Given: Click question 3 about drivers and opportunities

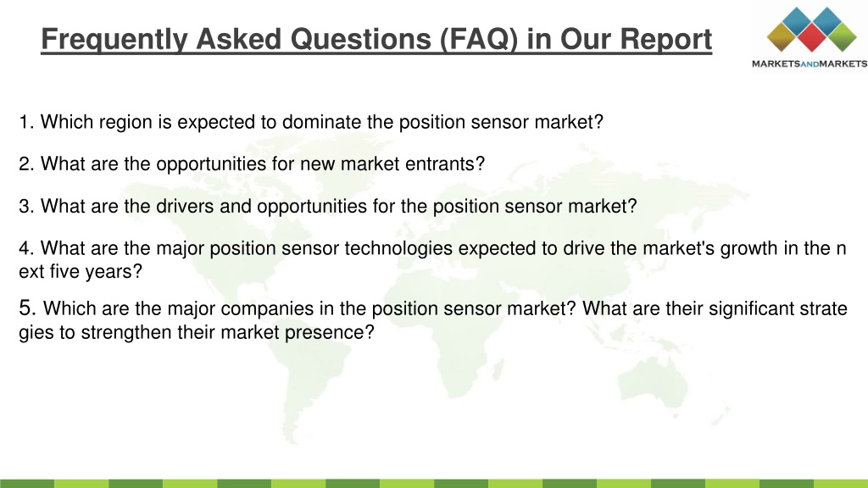Looking at the screenshot, I should [328, 207].
